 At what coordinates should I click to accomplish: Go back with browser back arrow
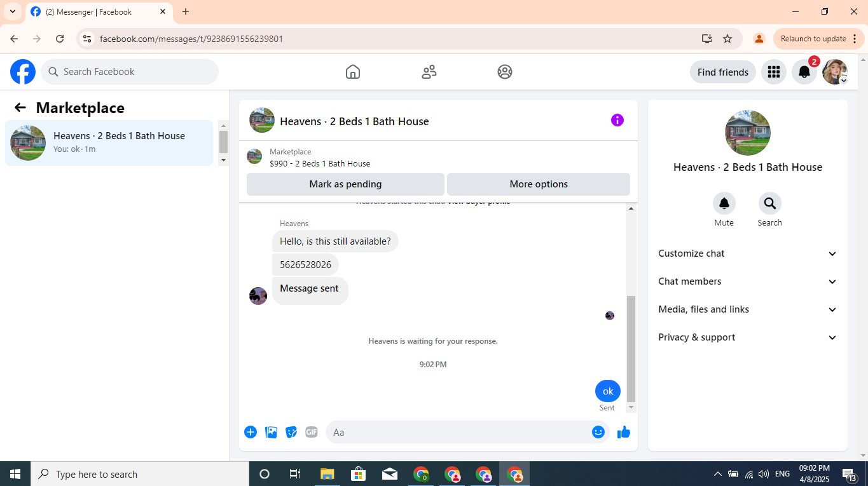(14, 39)
